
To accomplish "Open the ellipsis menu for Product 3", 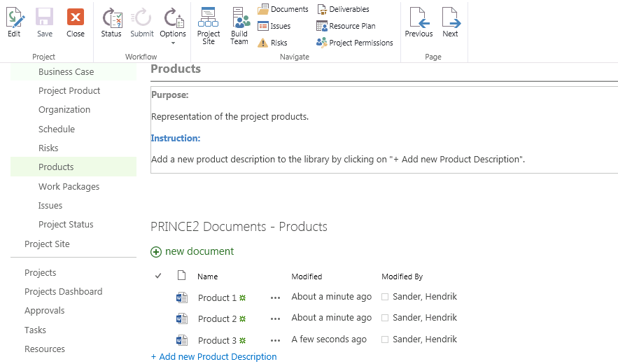I will coord(275,341).
